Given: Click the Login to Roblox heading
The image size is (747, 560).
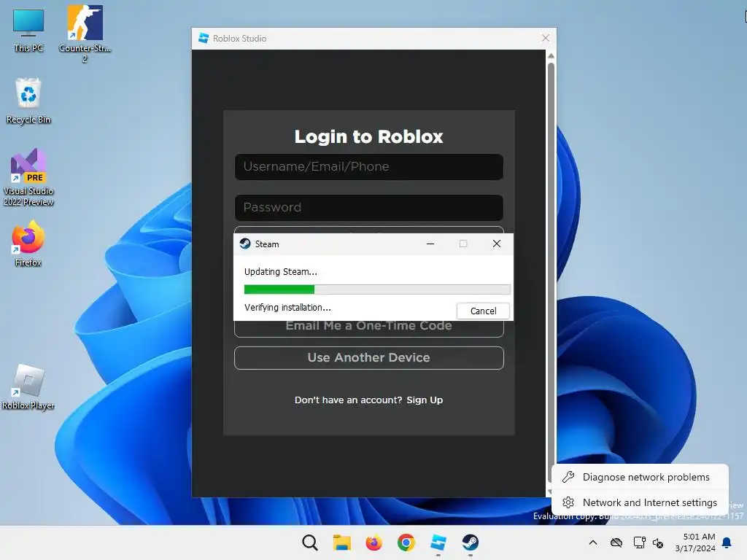Looking at the screenshot, I should click(368, 136).
